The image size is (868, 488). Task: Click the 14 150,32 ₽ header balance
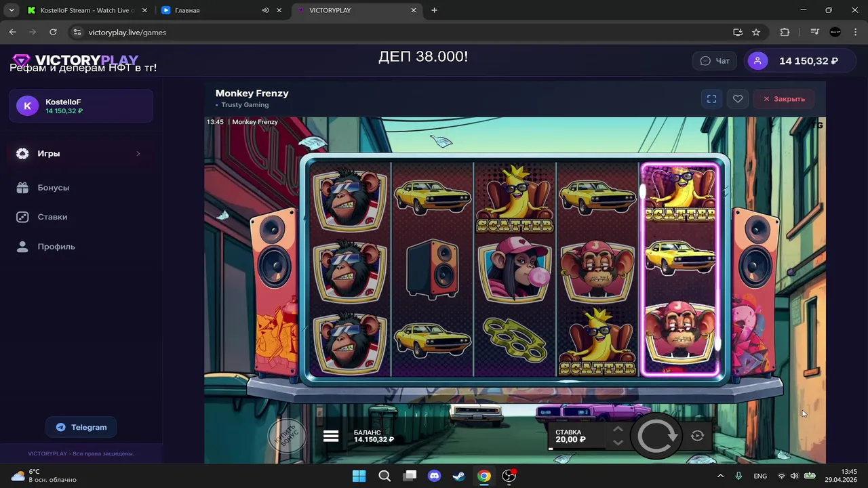(x=808, y=61)
